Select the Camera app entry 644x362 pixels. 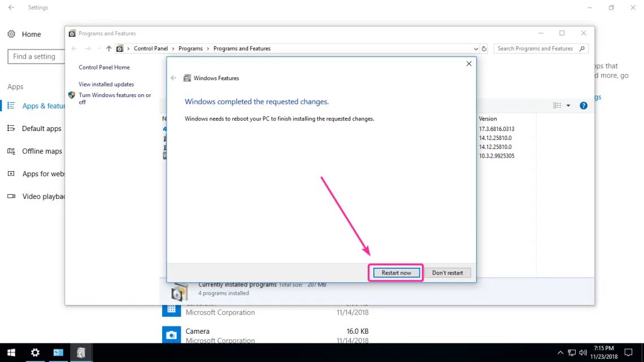pyautogui.click(x=266, y=335)
